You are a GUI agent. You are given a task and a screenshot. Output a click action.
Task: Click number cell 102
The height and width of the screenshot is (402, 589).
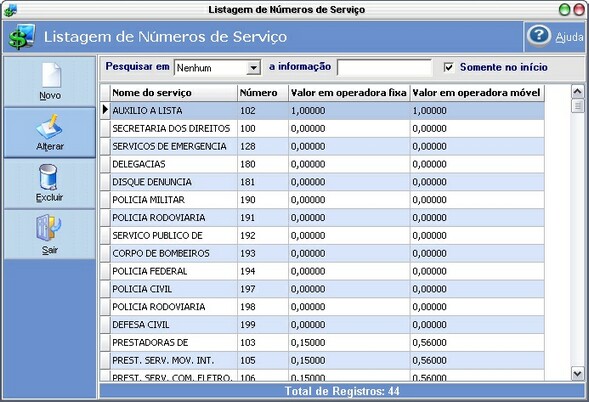(x=263, y=111)
